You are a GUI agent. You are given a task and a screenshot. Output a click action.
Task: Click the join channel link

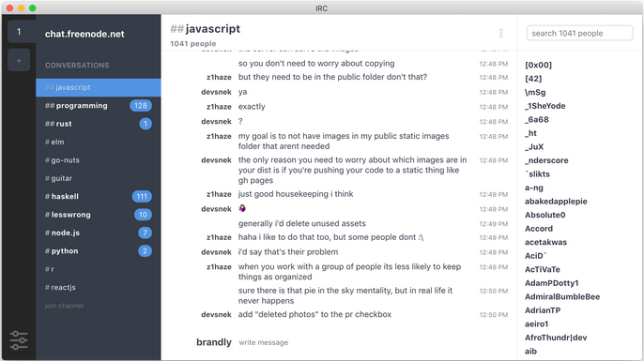click(64, 306)
